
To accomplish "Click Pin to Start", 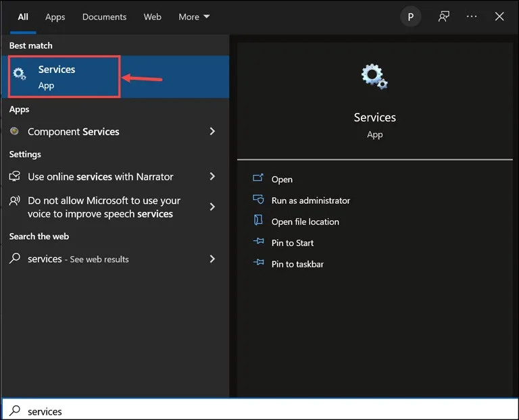I will point(292,242).
